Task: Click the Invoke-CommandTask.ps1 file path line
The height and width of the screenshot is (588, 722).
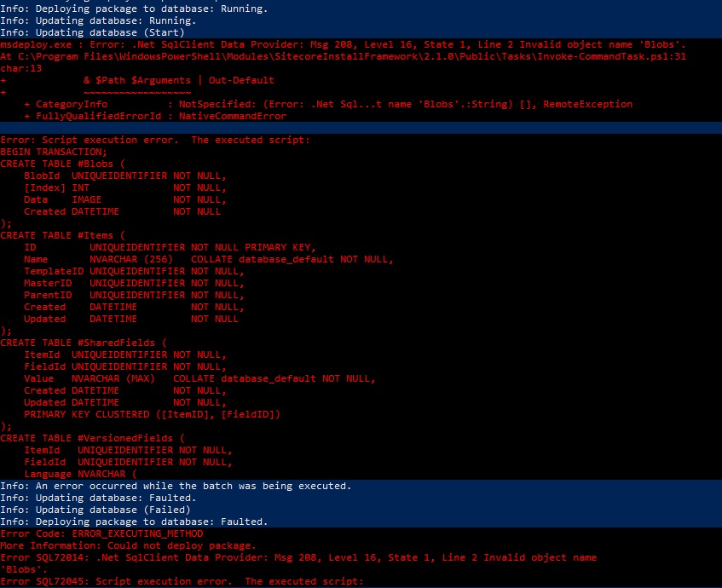Action: point(343,56)
